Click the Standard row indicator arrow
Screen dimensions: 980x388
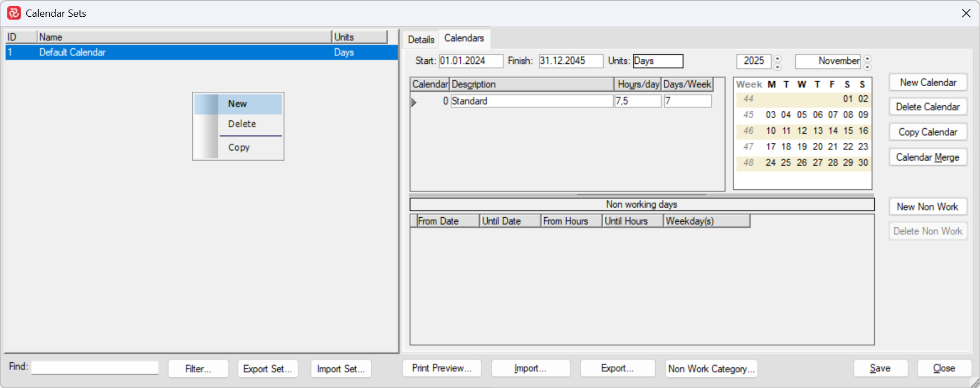click(414, 102)
